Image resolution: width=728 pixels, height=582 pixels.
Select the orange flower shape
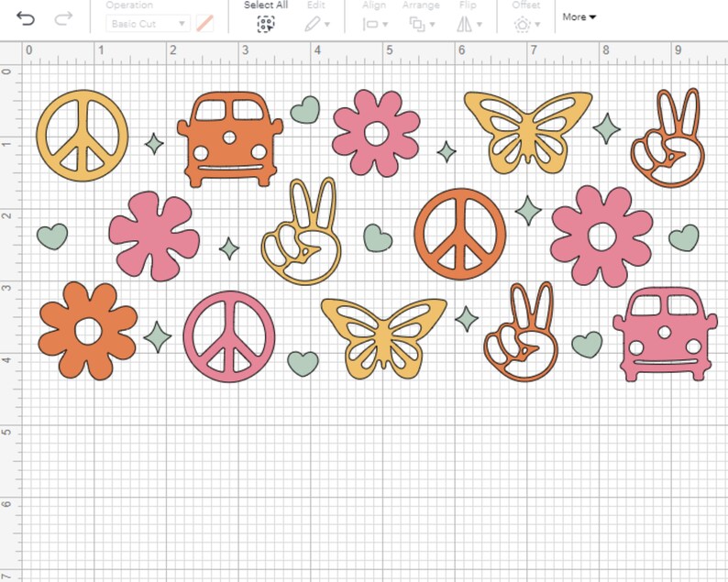[x=88, y=331]
